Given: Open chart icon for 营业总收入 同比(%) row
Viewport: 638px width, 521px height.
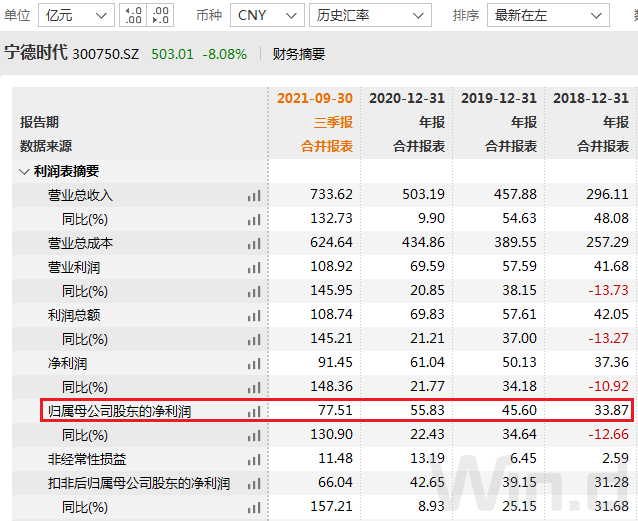Looking at the screenshot, I should (x=254, y=220).
